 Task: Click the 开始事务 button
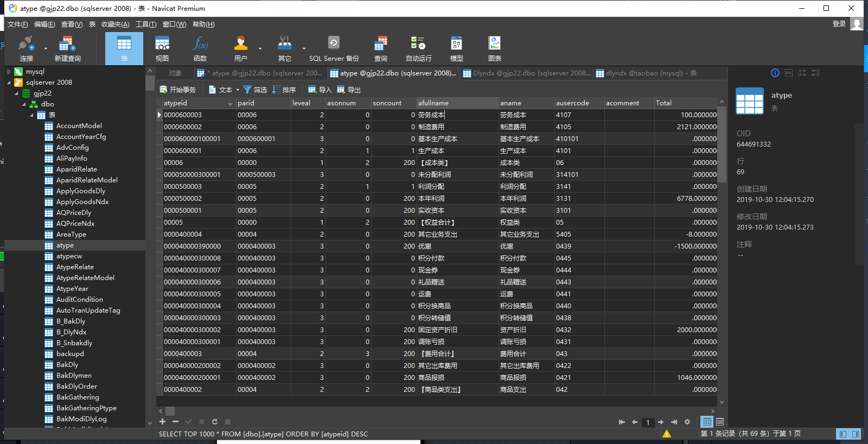[177, 90]
